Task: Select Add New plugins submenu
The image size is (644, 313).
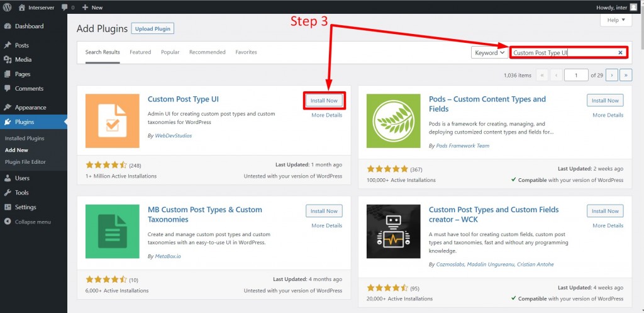Action: 16,150
